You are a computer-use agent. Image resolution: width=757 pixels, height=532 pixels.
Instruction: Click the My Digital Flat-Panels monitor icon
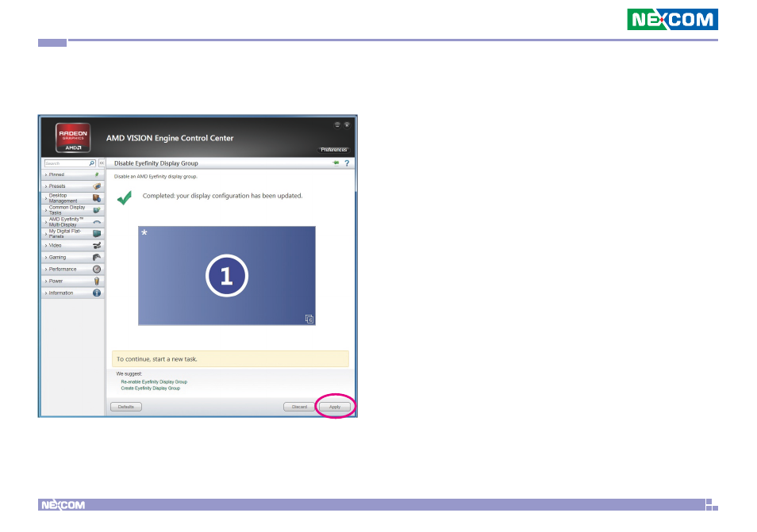coord(97,233)
